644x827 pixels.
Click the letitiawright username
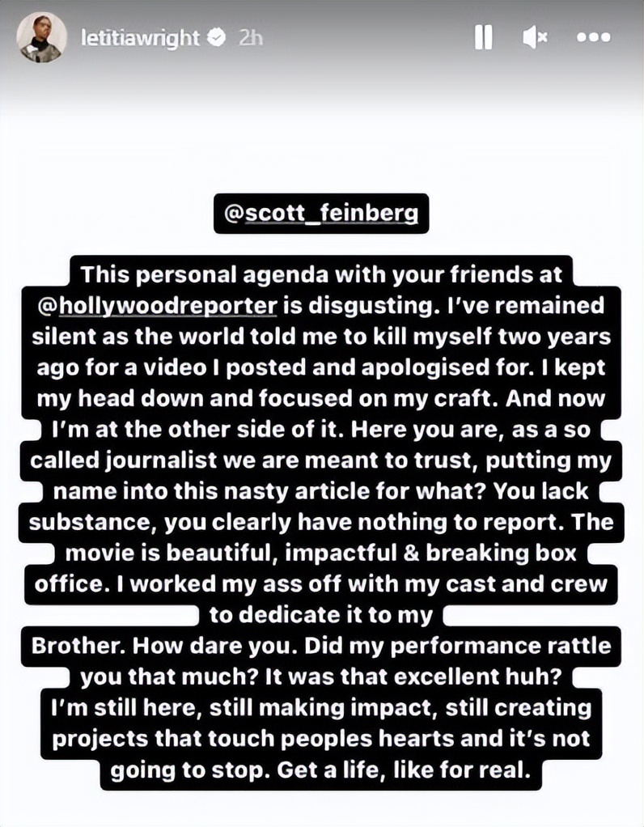click(x=140, y=37)
